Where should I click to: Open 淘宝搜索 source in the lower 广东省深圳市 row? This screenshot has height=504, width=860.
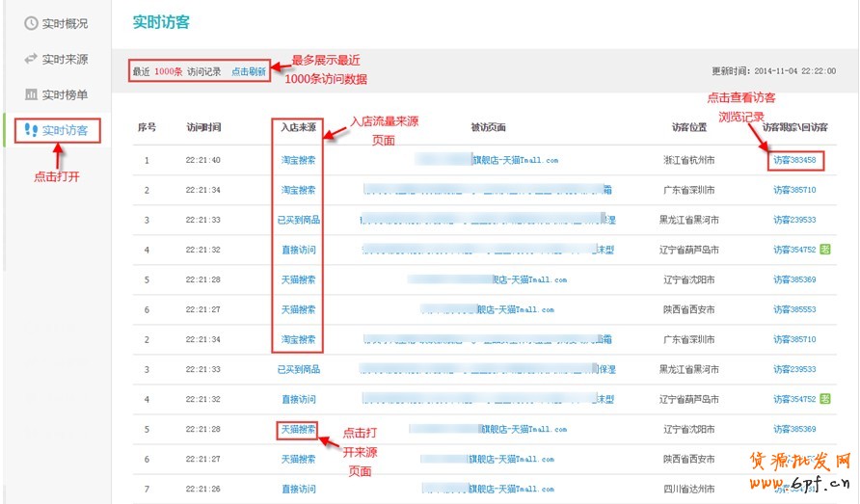point(298,339)
